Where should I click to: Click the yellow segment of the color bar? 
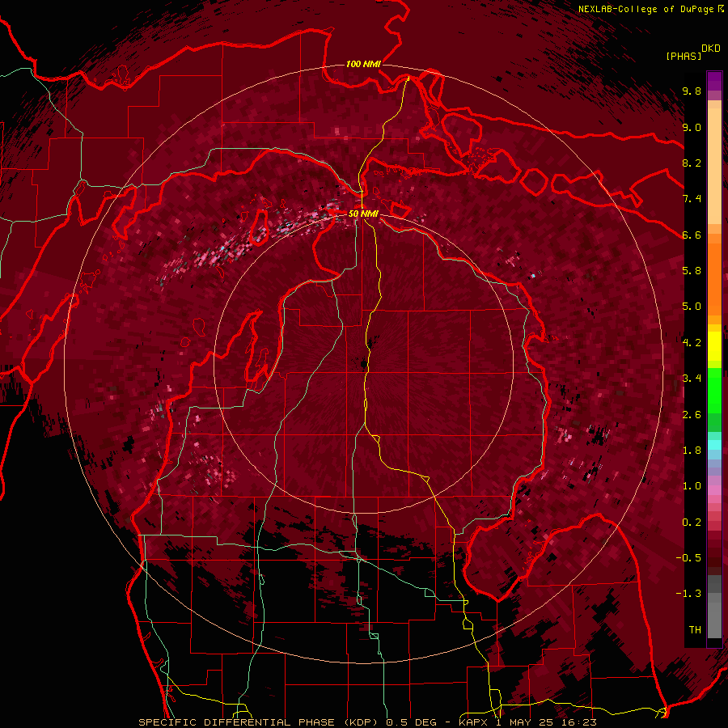coord(714,346)
